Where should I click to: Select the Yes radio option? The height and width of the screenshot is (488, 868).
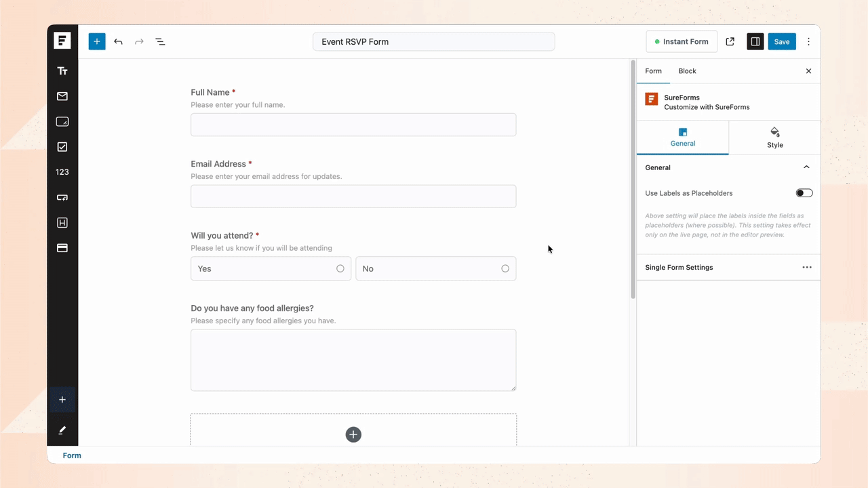tap(271, 268)
